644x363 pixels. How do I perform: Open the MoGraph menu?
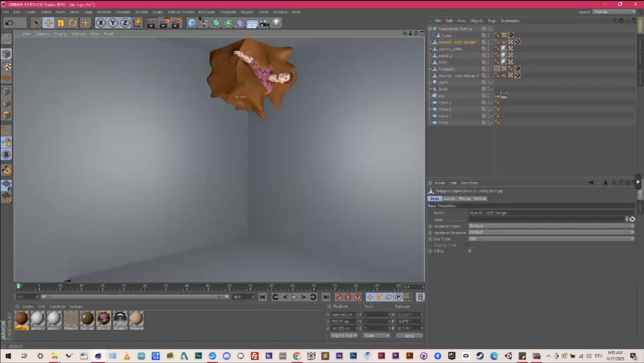206,12
